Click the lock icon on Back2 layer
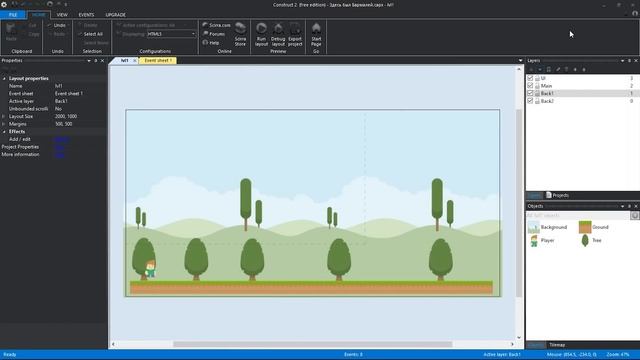Screen dimensions: 640x360 537,101
